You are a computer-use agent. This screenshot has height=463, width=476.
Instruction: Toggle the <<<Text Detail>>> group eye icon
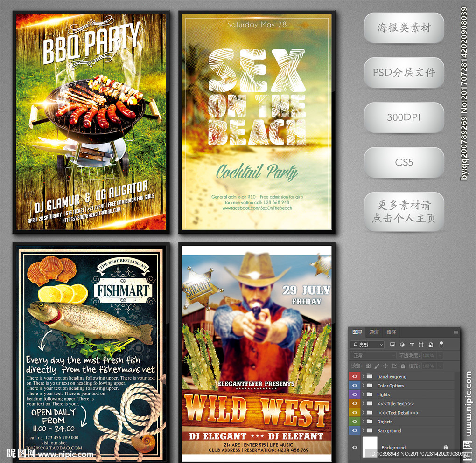[354, 413]
